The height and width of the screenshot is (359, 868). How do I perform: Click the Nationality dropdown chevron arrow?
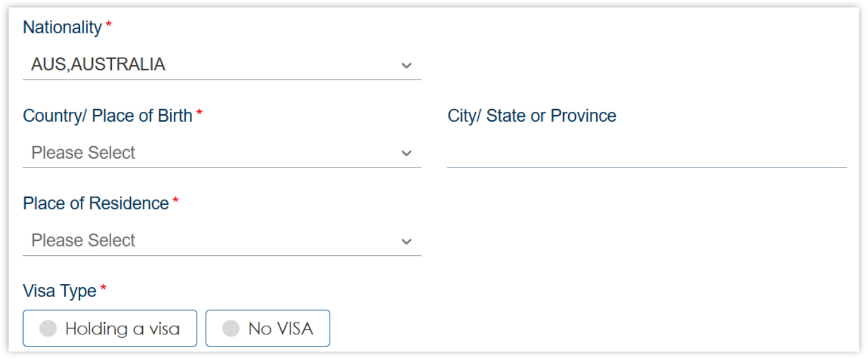(406, 65)
